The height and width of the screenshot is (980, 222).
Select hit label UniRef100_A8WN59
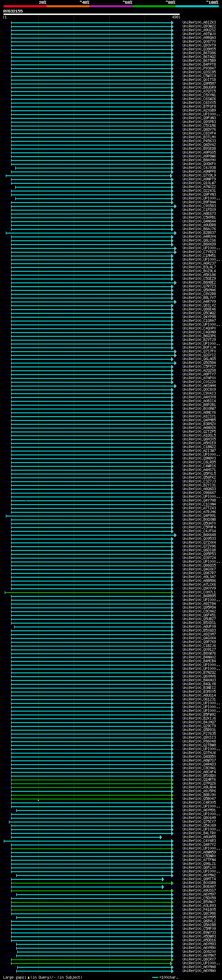(x=199, y=852)
